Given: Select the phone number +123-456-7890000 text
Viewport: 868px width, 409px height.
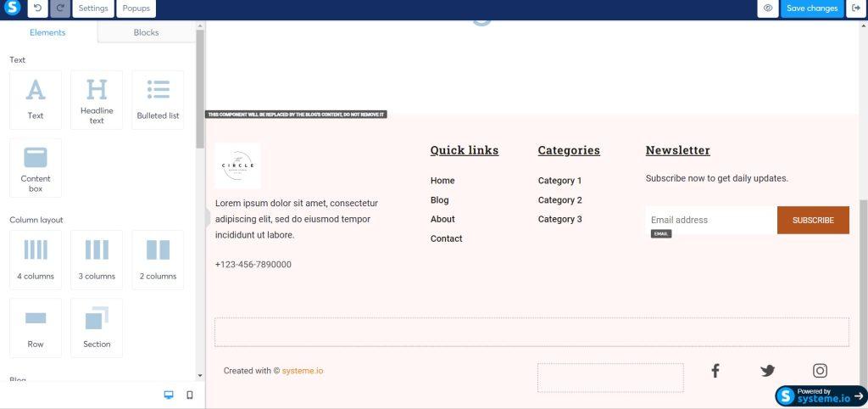Looking at the screenshot, I should [253, 265].
